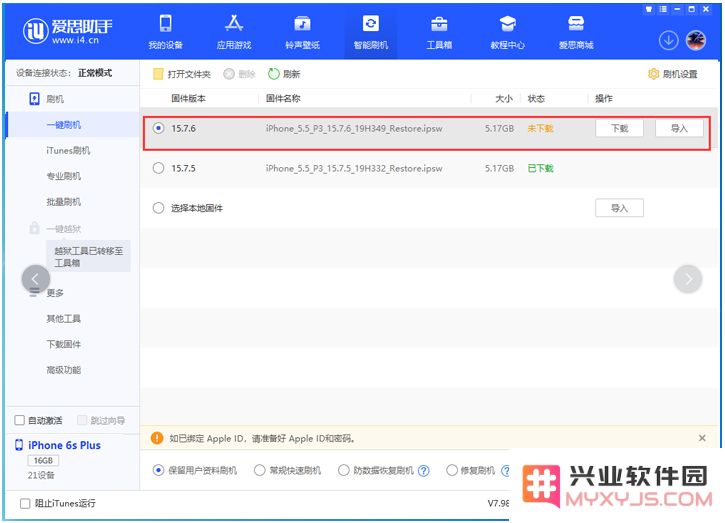Click firmware name iPhone_5.5_P3_15.7.6_19H349_Restore.ipsw
Viewport: 725px width, 523px height.
tap(354, 129)
